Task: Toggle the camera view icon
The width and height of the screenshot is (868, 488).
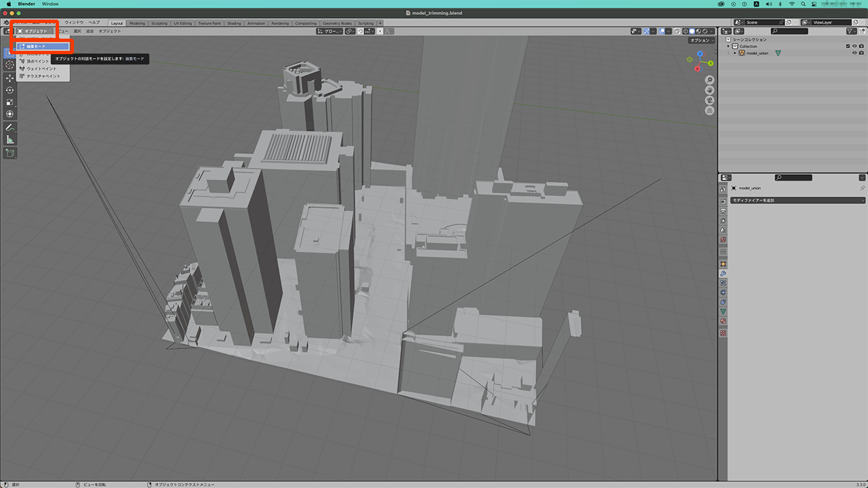Action: [x=709, y=100]
